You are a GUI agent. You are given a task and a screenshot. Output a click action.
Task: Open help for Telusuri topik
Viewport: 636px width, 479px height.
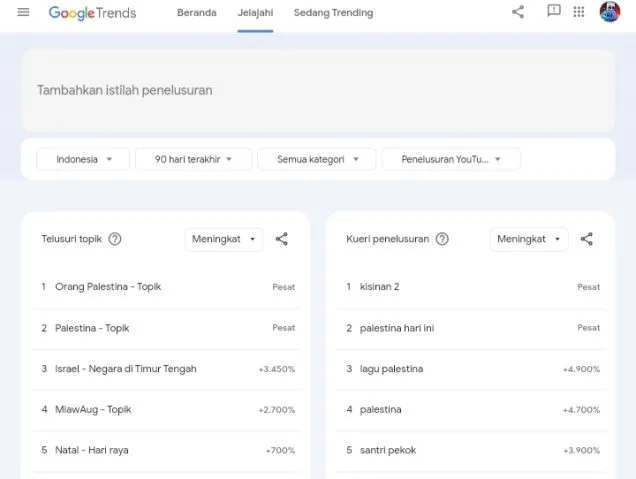(x=115, y=239)
